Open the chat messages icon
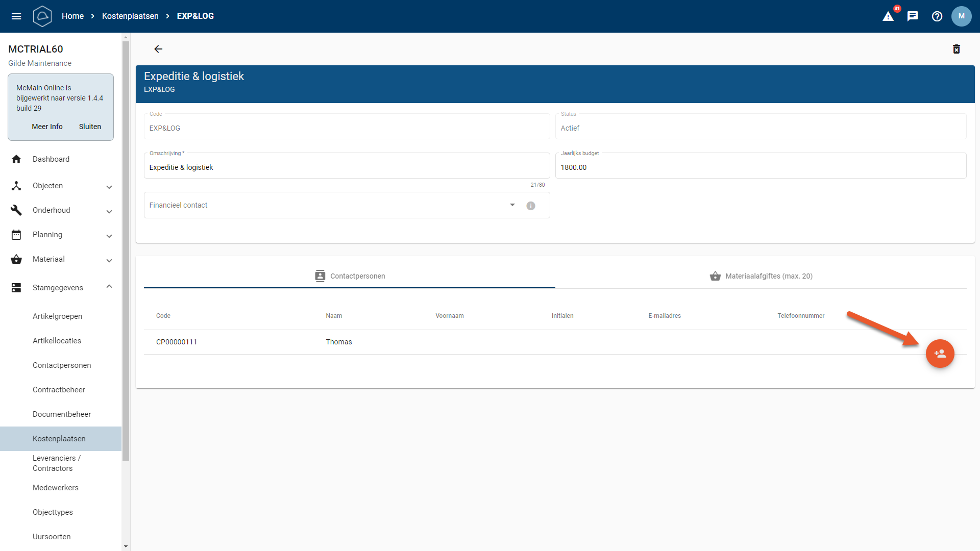The width and height of the screenshot is (980, 551). [913, 16]
